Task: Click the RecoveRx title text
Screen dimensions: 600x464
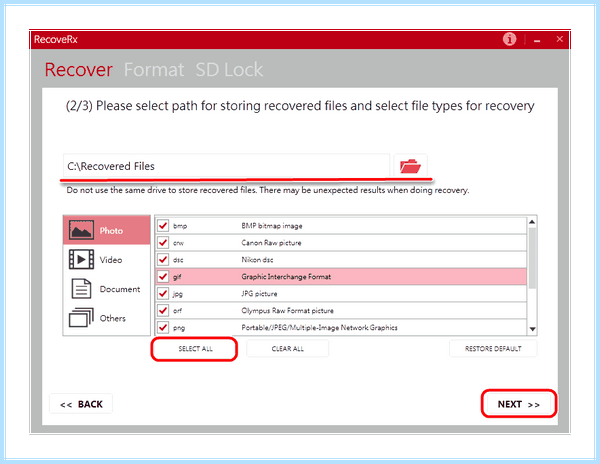Action: (x=56, y=39)
